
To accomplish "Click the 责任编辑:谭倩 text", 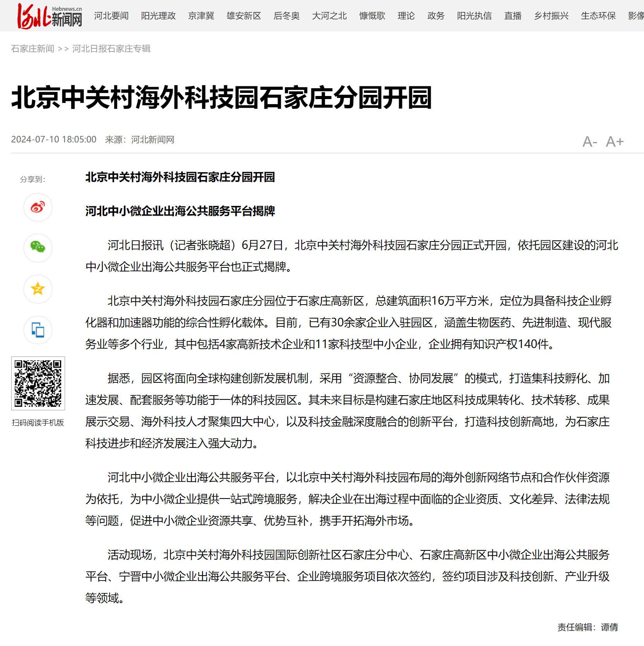I will coord(587,627).
